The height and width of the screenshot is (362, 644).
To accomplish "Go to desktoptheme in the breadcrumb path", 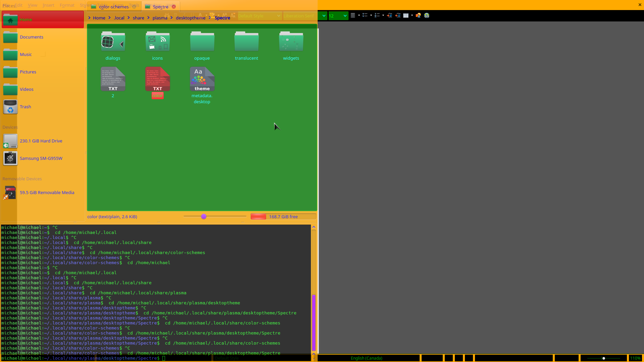I will coord(191,18).
